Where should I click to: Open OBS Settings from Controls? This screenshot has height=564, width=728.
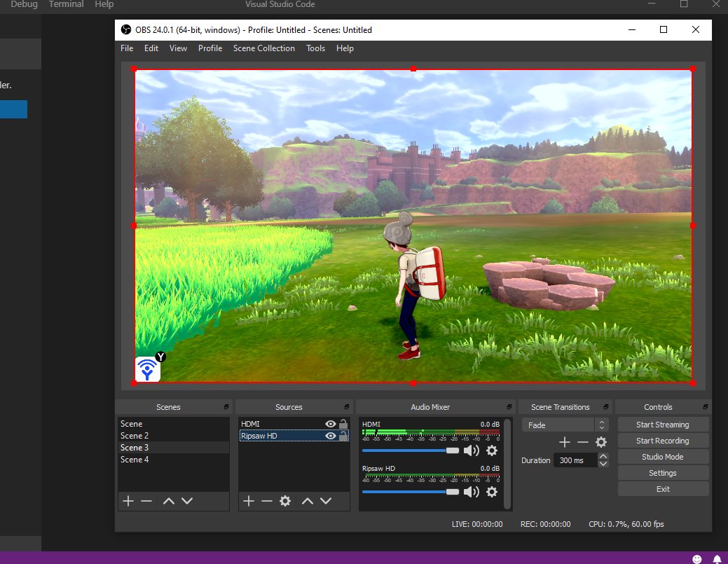663,473
